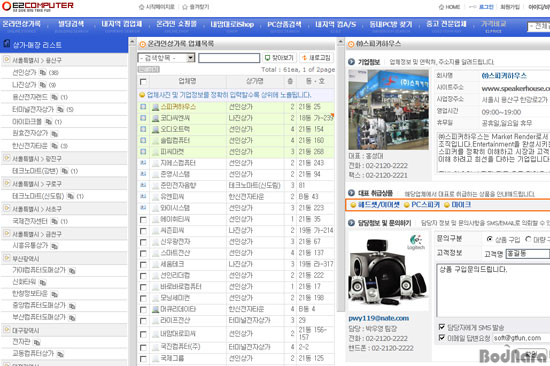
Task: Open 온라인상가록 menu in blue navigation bar
Action: point(21,24)
